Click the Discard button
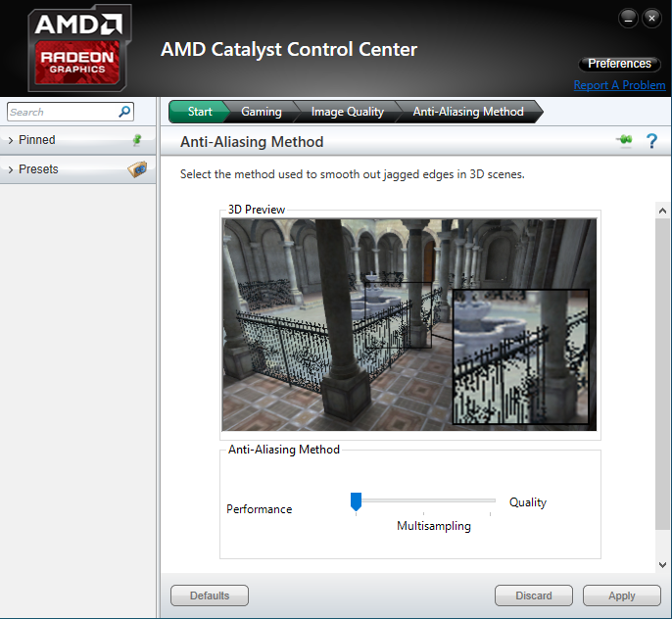Screen dimensions: 672x619 click(534, 595)
